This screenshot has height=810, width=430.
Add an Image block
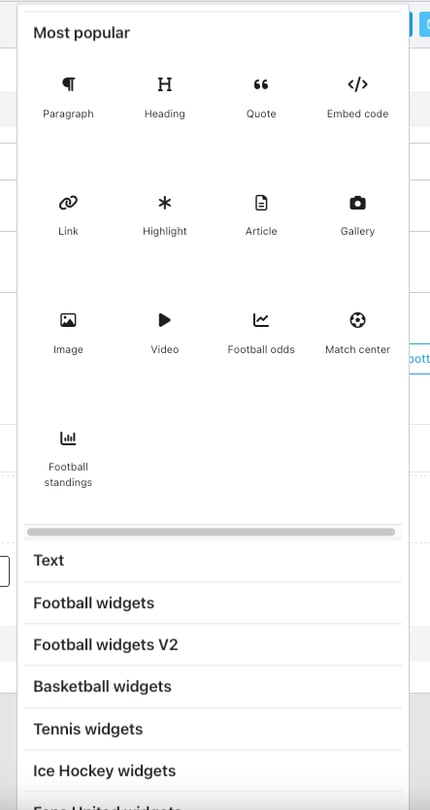tap(68, 334)
